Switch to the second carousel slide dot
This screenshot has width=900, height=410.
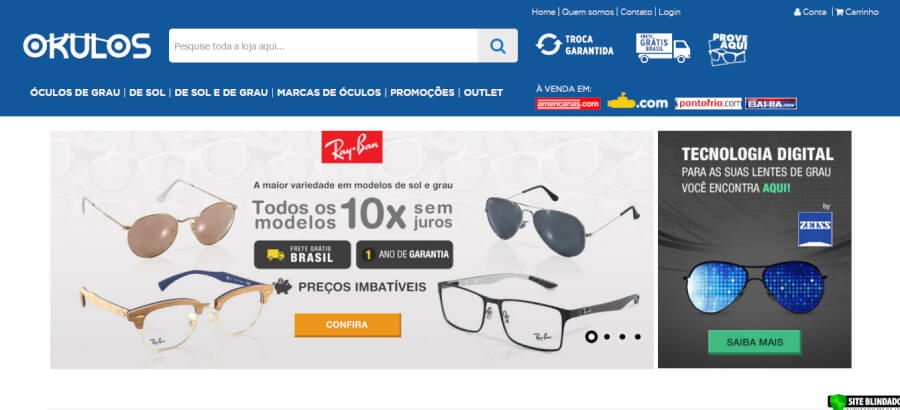(x=607, y=337)
